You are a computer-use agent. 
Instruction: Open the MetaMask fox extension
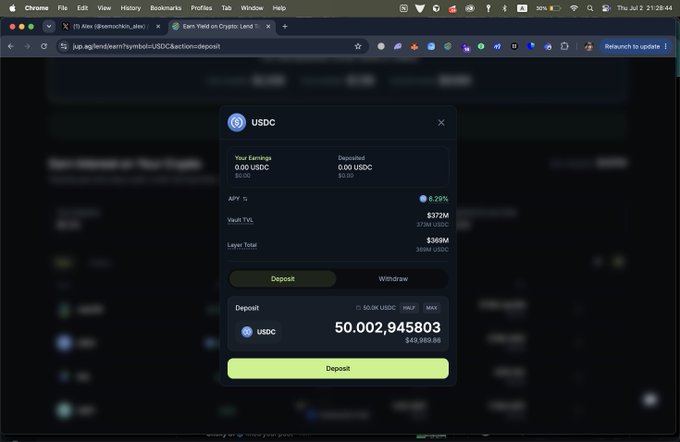[x=414, y=46]
